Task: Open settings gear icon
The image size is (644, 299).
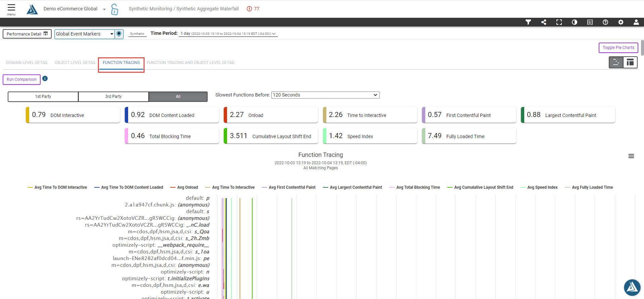Action: coord(621,22)
